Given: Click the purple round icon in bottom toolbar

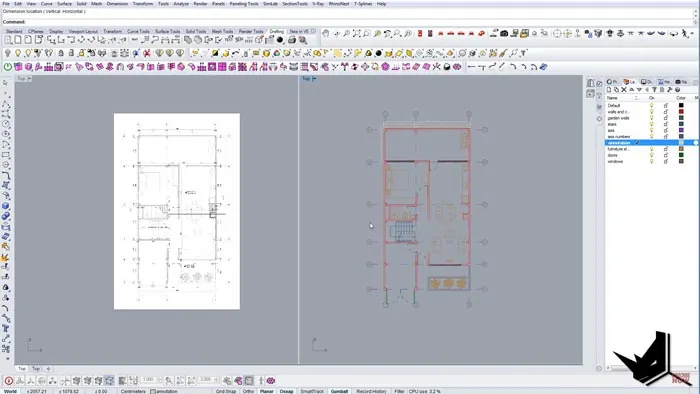Looking at the screenshot, I should click(271, 381).
